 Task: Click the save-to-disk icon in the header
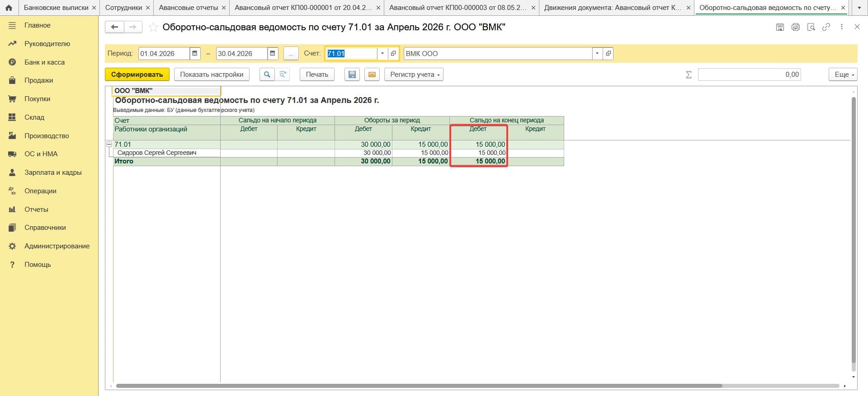point(780,27)
